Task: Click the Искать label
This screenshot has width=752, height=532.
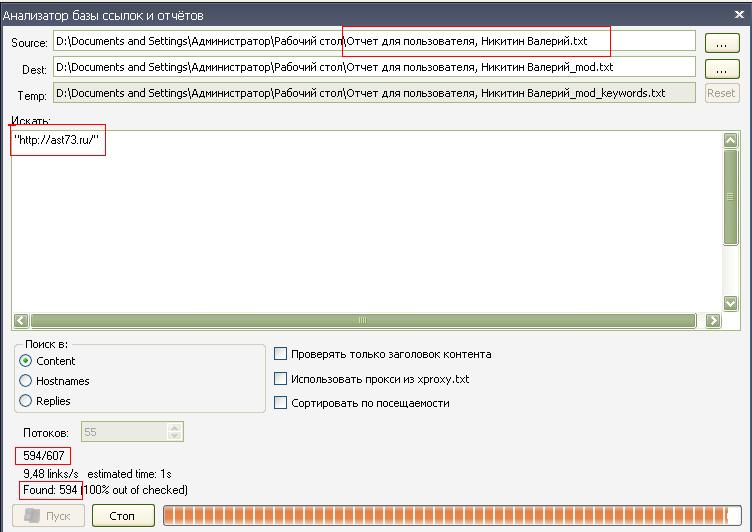Action: 31,120
